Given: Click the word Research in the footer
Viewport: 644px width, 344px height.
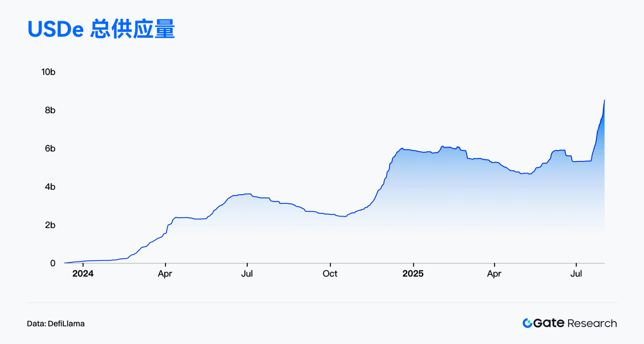Looking at the screenshot, I should coord(592,323).
